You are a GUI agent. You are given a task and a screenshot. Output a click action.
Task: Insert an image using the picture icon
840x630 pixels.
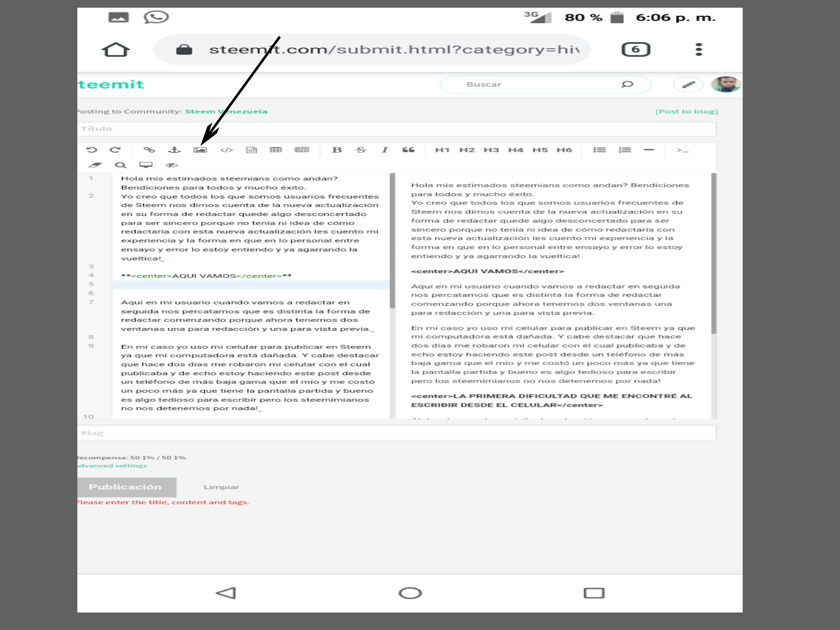pyautogui.click(x=200, y=149)
